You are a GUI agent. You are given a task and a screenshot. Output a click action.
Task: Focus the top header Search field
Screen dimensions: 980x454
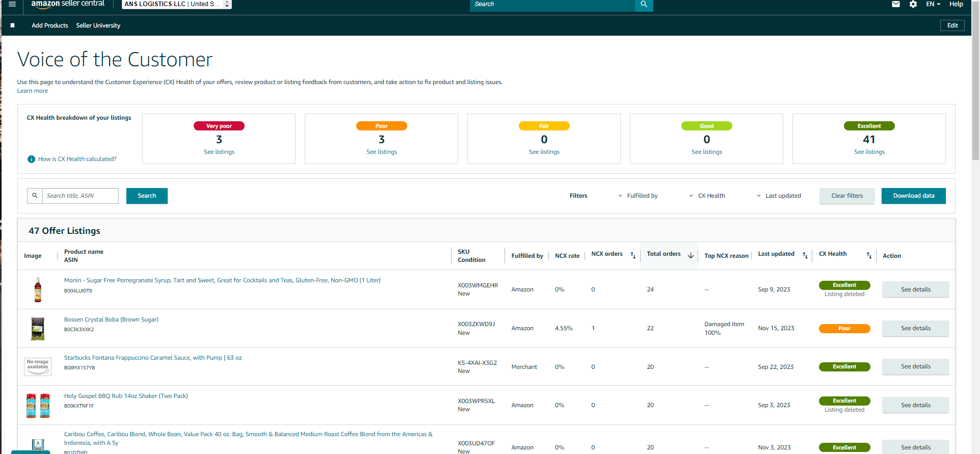pos(552,4)
